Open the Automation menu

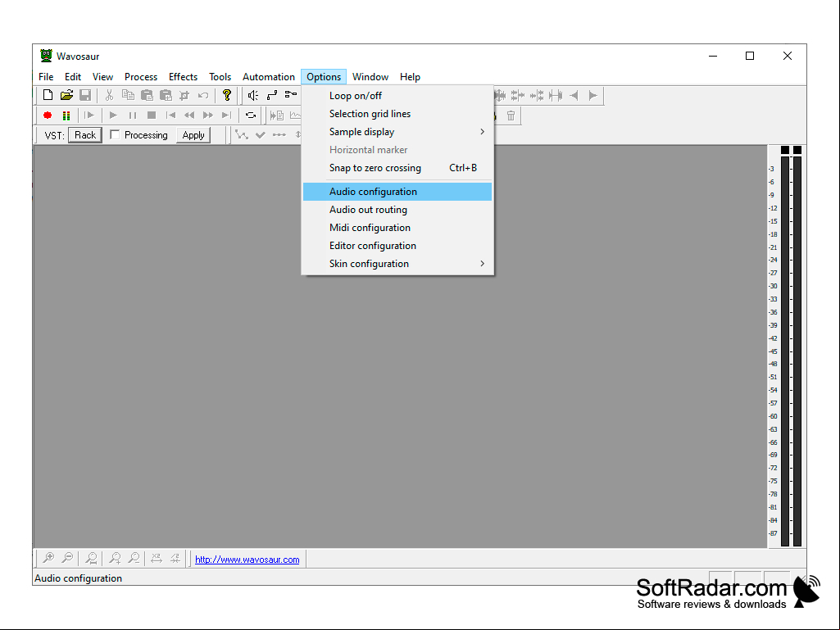269,77
